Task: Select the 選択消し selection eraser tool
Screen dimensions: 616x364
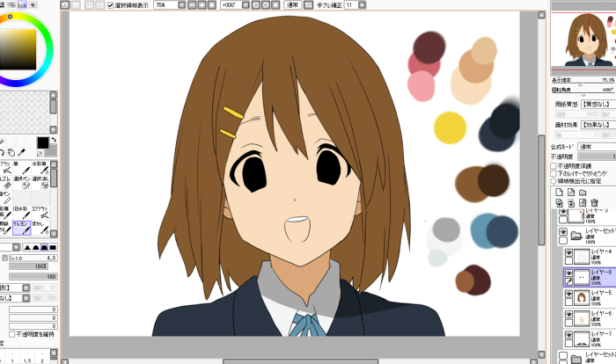Action: coord(40,183)
